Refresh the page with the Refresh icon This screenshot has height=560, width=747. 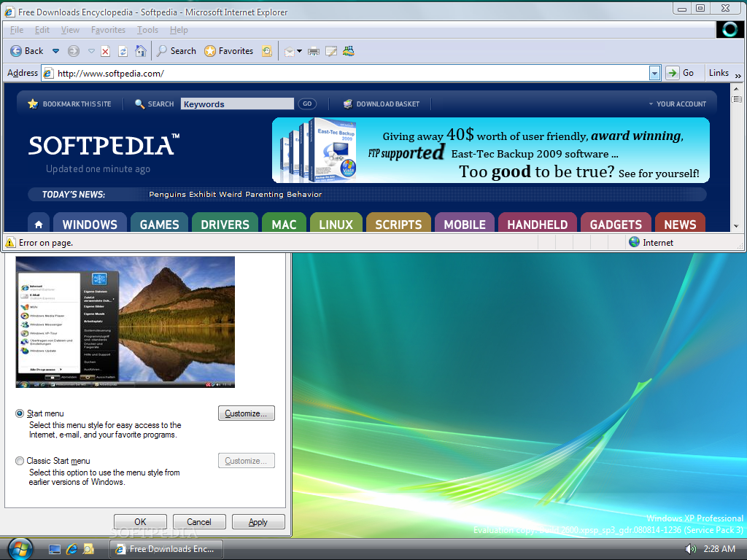(123, 51)
